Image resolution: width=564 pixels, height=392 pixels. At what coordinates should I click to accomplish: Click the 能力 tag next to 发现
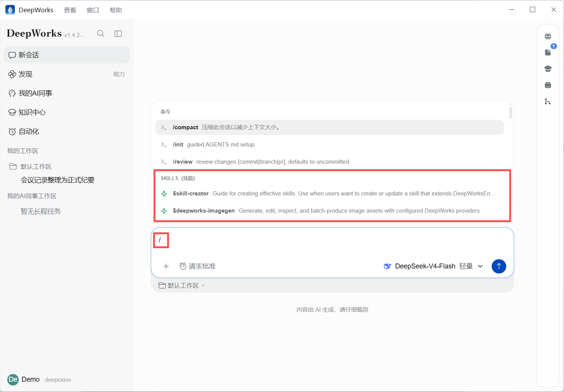[x=119, y=74]
